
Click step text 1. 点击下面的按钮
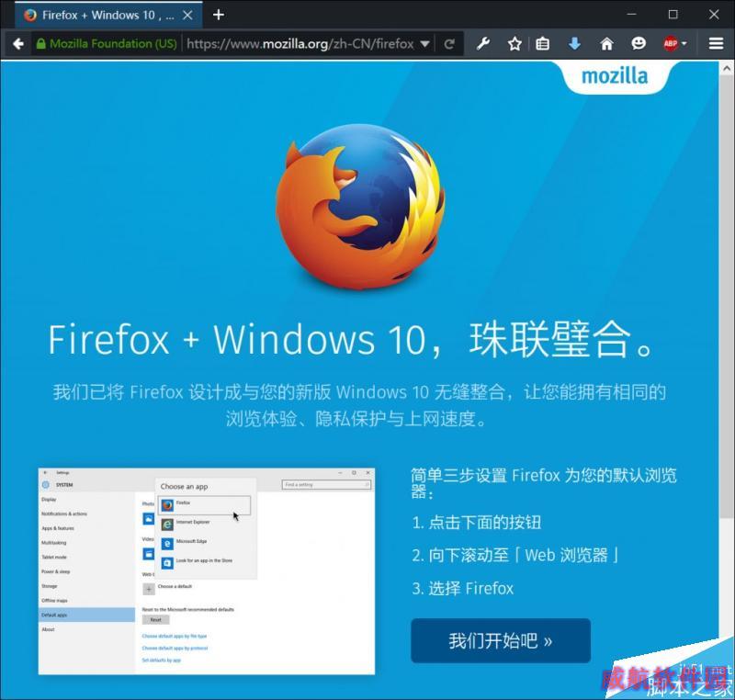tap(477, 523)
